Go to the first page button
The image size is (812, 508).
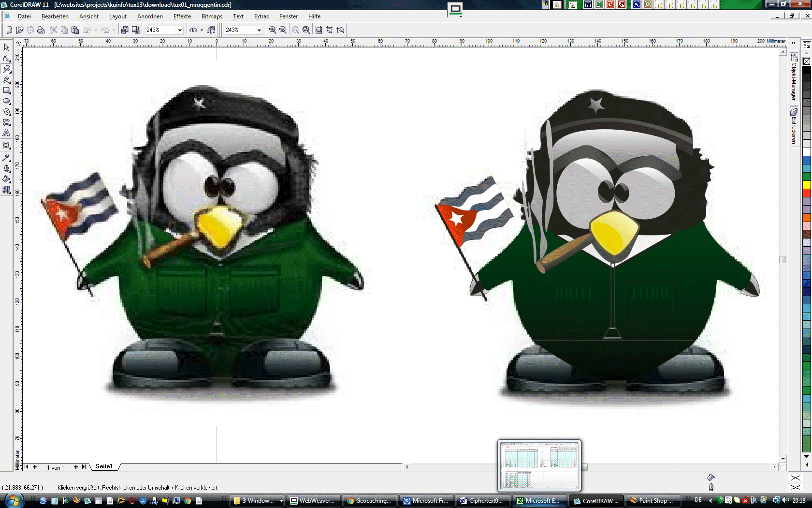click(27, 467)
